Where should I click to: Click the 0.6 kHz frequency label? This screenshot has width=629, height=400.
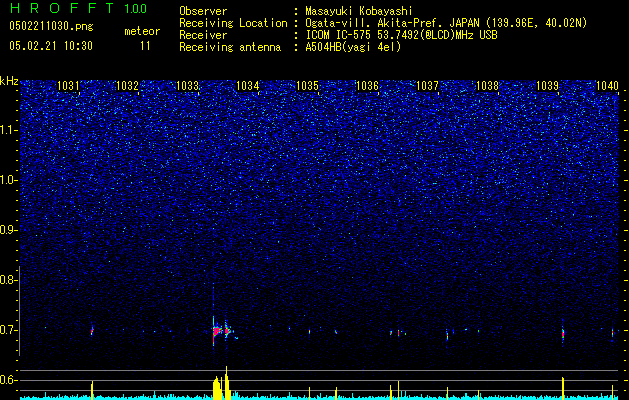point(8,380)
